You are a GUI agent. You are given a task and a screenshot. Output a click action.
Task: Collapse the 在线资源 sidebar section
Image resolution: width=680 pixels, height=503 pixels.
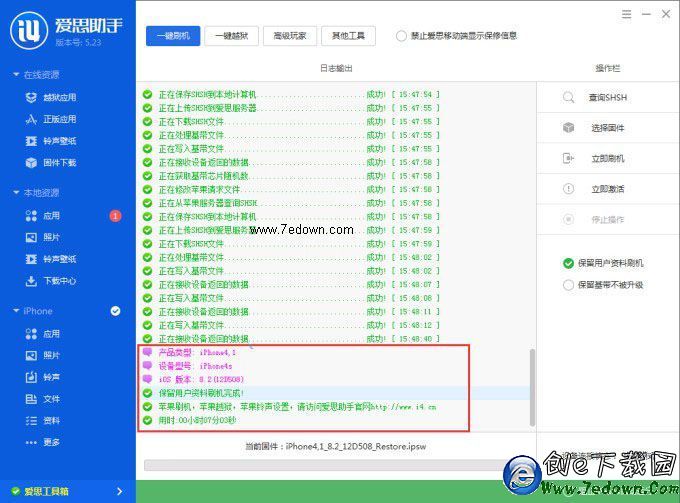(15, 75)
